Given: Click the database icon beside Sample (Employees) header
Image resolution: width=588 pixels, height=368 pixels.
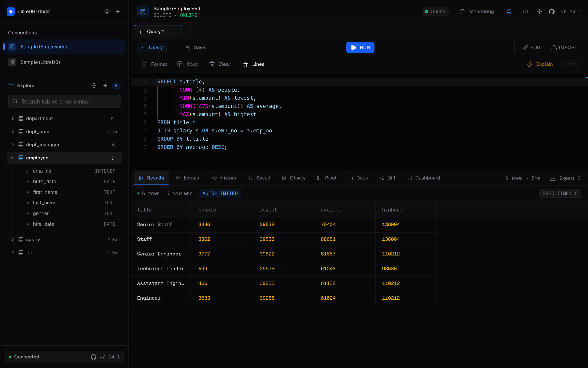Looking at the screenshot, I should pyautogui.click(x=143, y=11).
